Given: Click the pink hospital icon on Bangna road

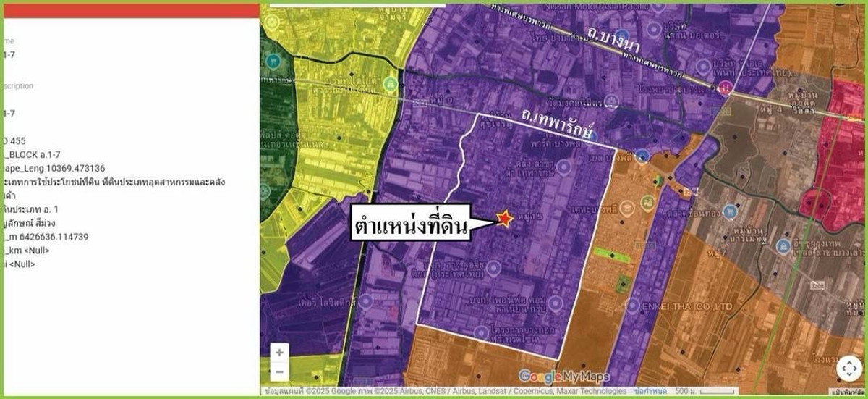Looking at the screenshot, I should [x=723, y=88].
